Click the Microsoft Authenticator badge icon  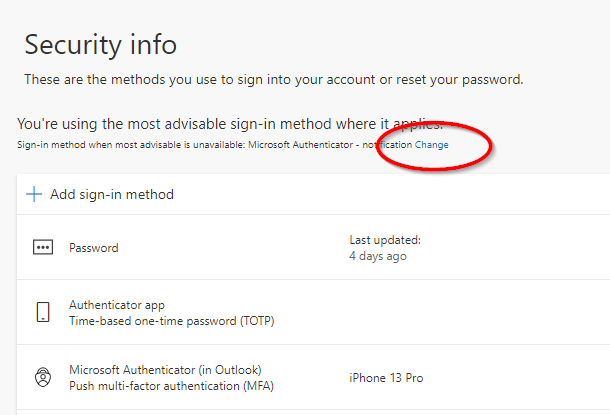click(43, 377)
